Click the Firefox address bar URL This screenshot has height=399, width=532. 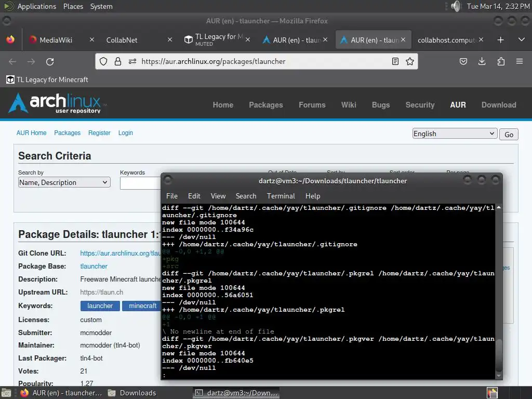tap(213, 61)
